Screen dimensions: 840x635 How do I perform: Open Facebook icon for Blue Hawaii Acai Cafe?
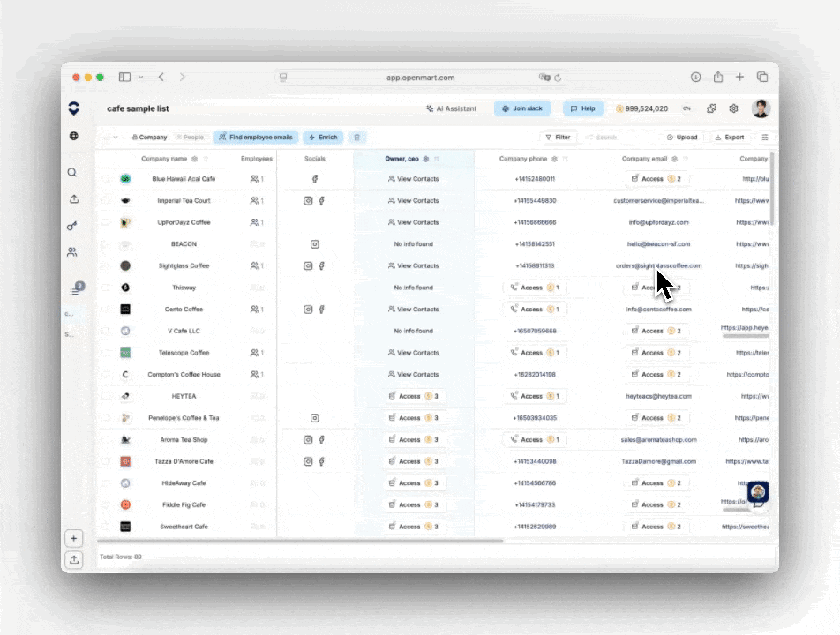click(315, 179)
